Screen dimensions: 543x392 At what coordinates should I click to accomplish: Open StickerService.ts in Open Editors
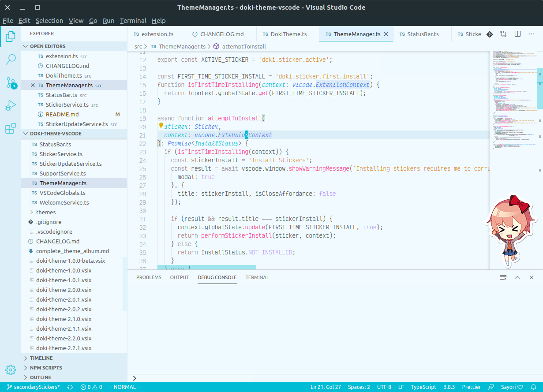74,105
